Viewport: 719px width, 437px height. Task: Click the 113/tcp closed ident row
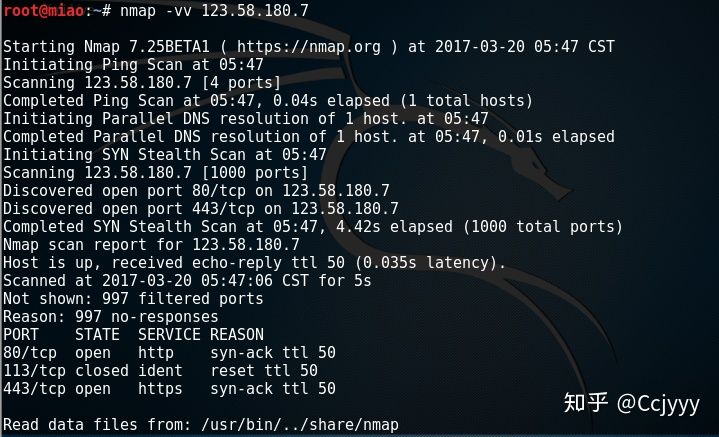(160, 370)
